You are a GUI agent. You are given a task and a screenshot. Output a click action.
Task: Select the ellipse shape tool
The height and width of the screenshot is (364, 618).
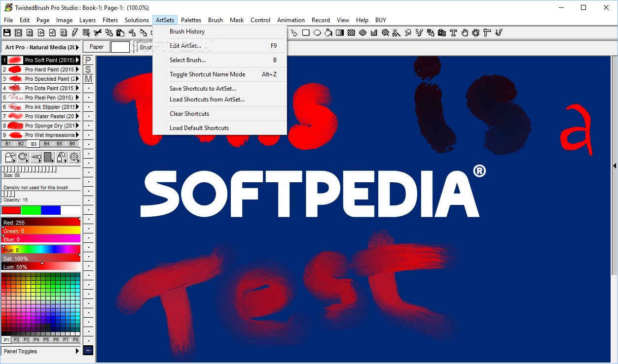pos(317,33)
